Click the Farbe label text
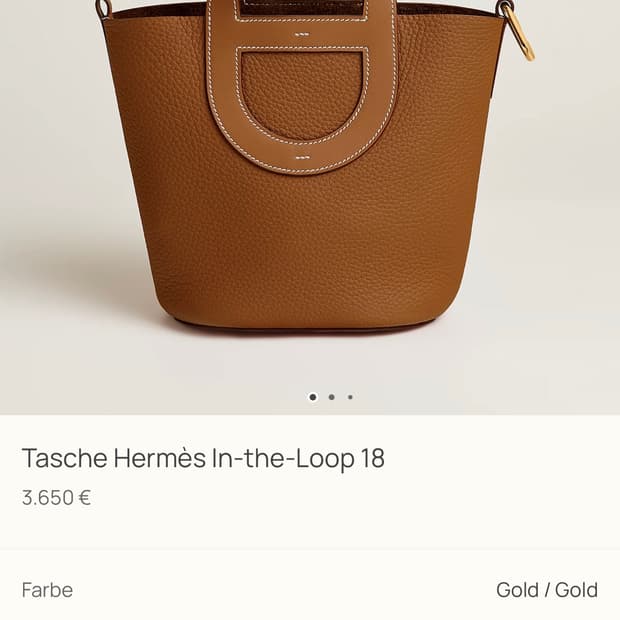 [x=47, y=590]
